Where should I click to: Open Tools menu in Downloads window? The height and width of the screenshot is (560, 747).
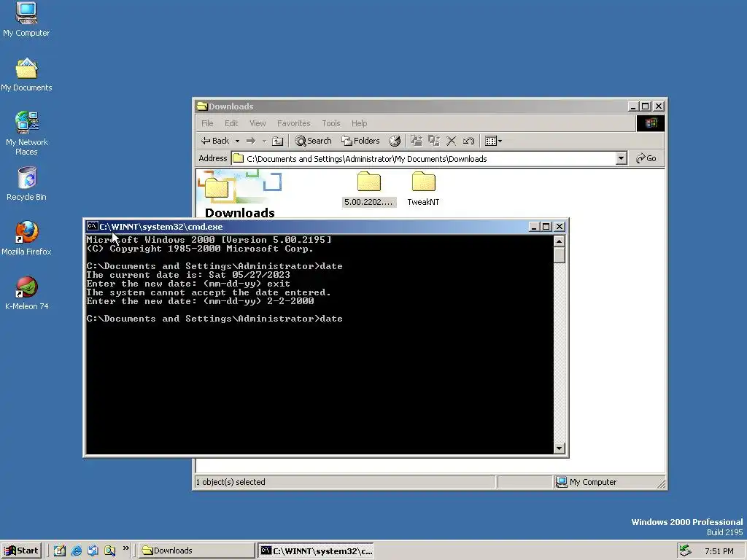330,123
